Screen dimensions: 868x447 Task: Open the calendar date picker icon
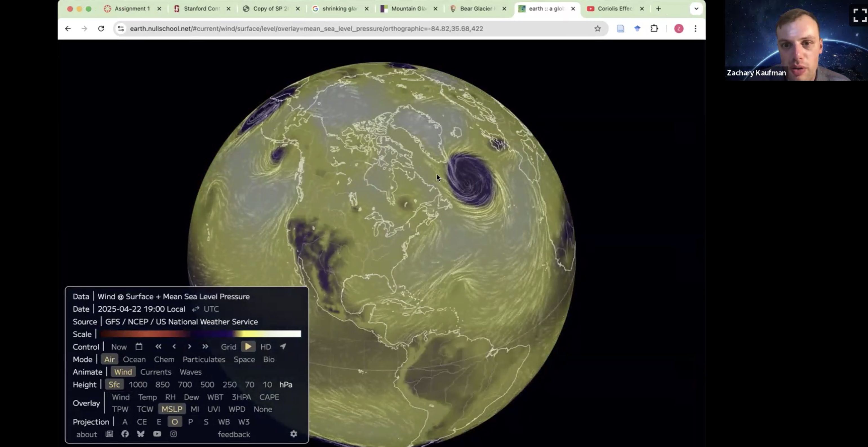[x=139, y=347]
